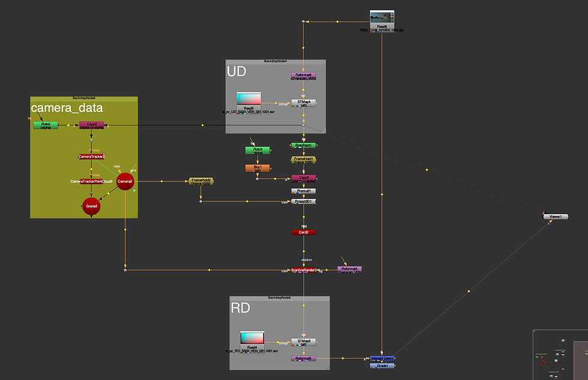The width and height of the screenshot is (588, 380).
Task: Click the FrameHold2 node
Action: pos(201,182)
